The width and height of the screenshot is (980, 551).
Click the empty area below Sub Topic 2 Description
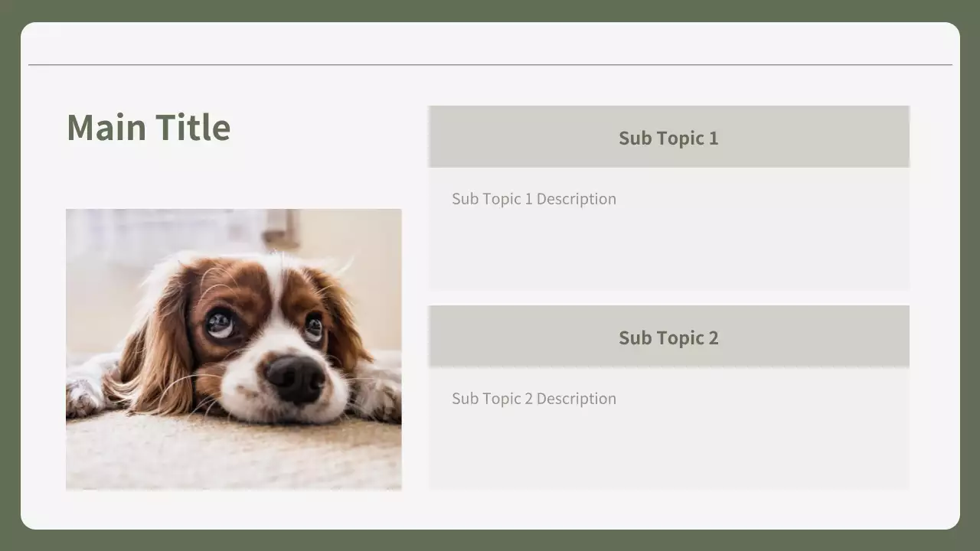click(668, 452)
